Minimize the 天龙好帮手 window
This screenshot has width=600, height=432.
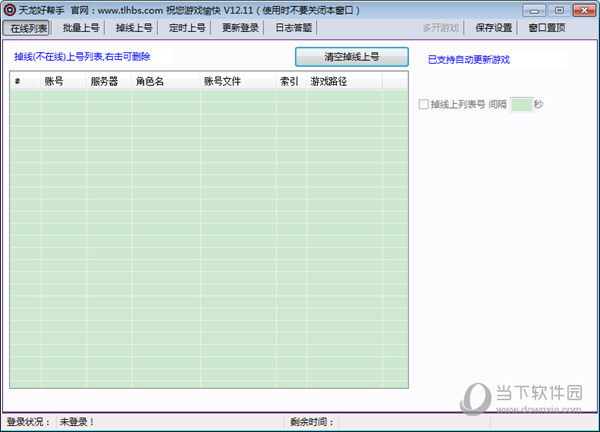tap(534, 10)
